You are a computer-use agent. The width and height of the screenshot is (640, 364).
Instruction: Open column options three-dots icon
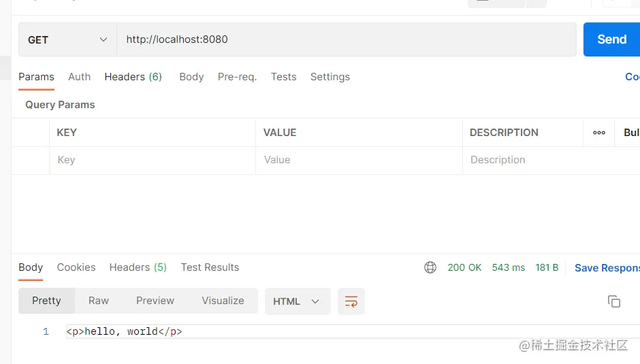tap(598, 133)
